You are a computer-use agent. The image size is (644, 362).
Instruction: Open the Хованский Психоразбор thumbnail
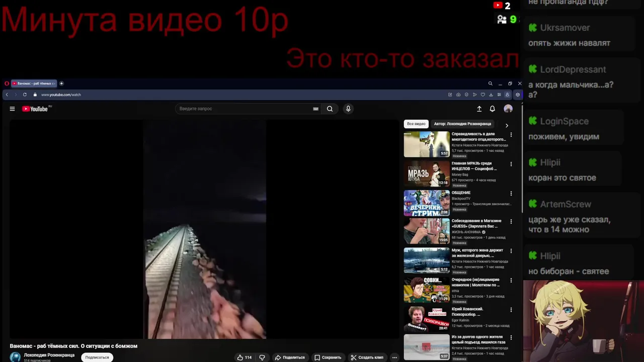pyautogui.click(x=427, y=319)
